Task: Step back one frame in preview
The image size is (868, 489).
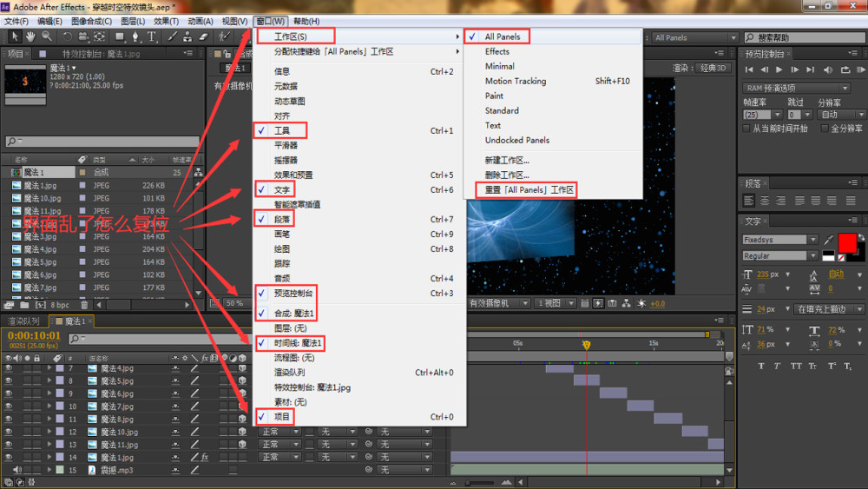Action: pyautogui.click(x=765, y=69)
